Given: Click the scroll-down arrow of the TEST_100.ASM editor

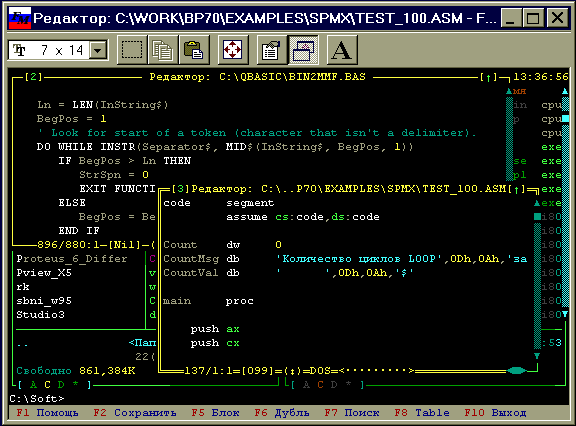Looking at the screenshot, I should click(x=537, y=356).
